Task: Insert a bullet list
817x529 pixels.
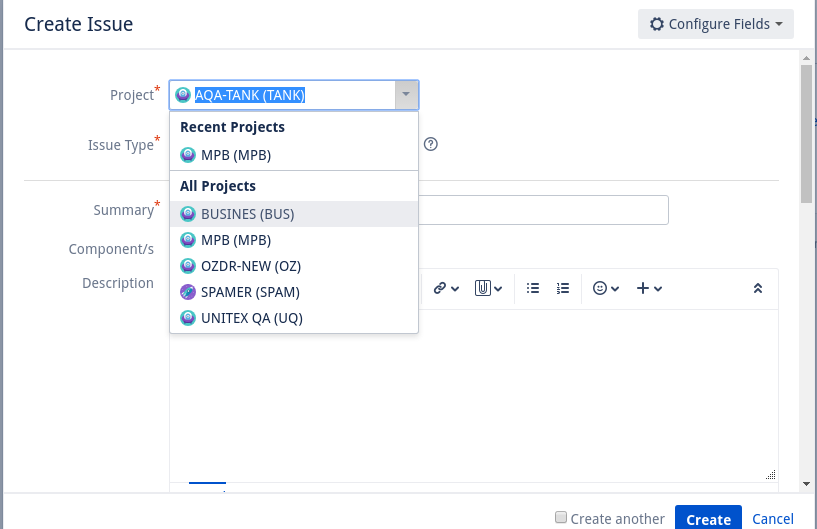Action: click(533, 288)
